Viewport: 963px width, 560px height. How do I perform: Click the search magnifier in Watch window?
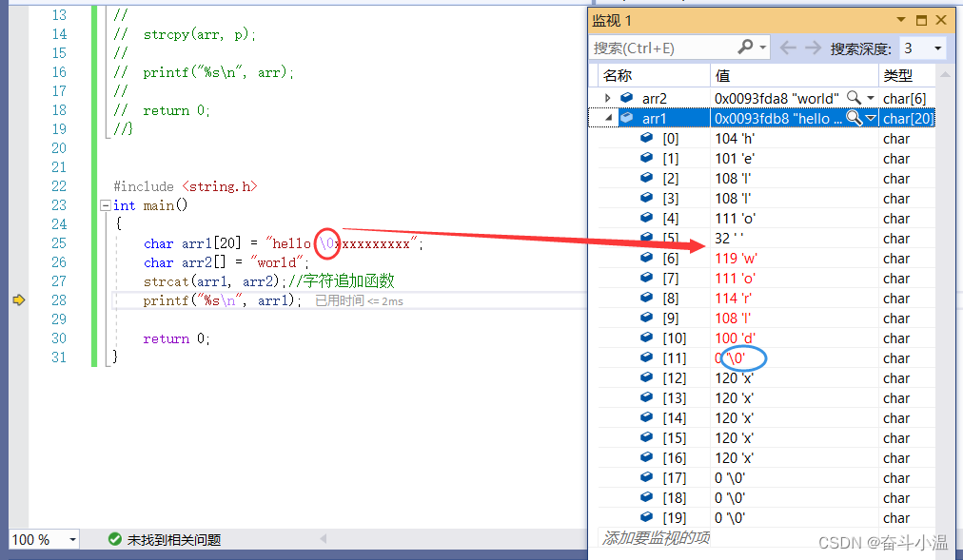click(x=745, y=48)
